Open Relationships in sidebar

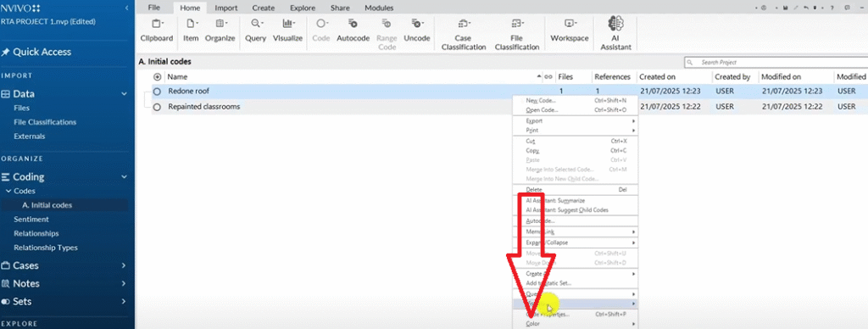point(36,234)
